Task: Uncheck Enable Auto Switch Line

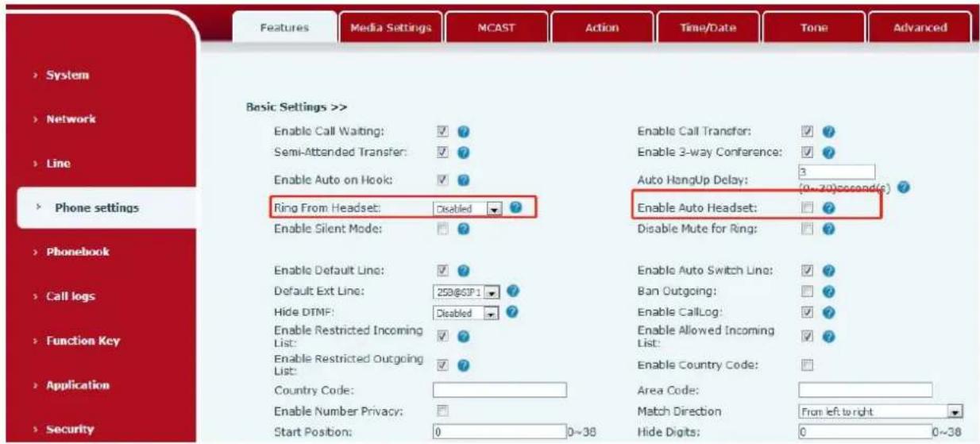Action: 808,270
